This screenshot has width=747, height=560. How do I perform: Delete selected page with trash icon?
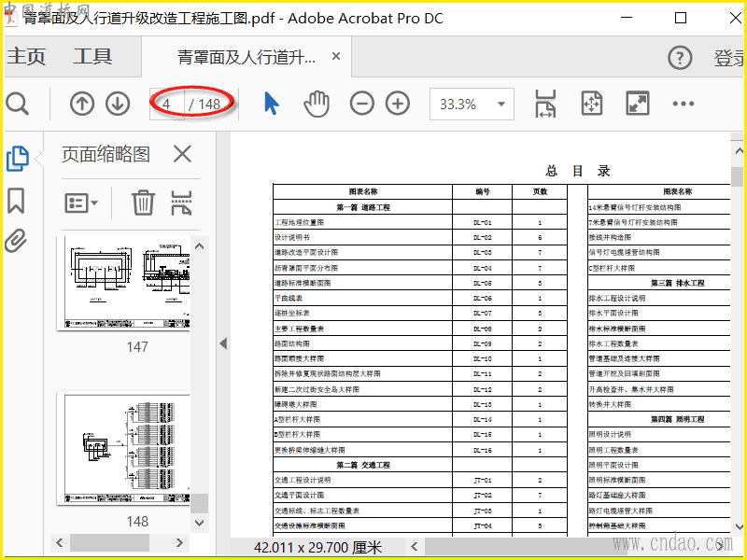[143, 203]
